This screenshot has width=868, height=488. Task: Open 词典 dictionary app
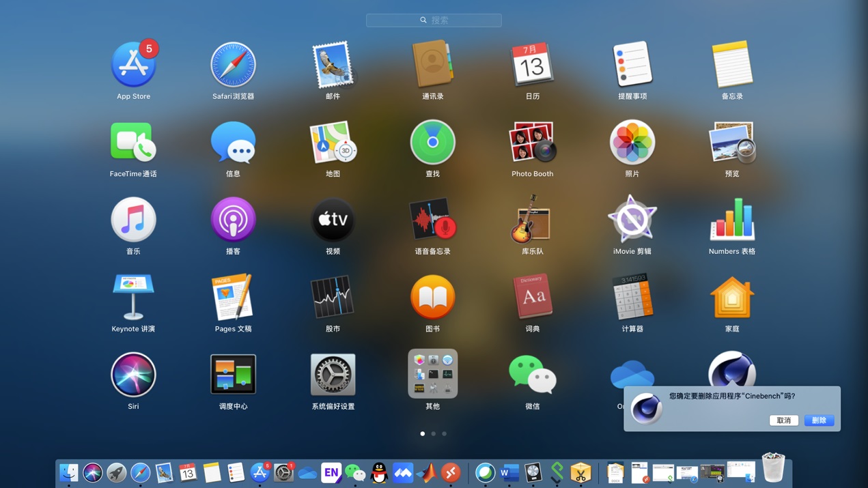(x=532, y=297)
